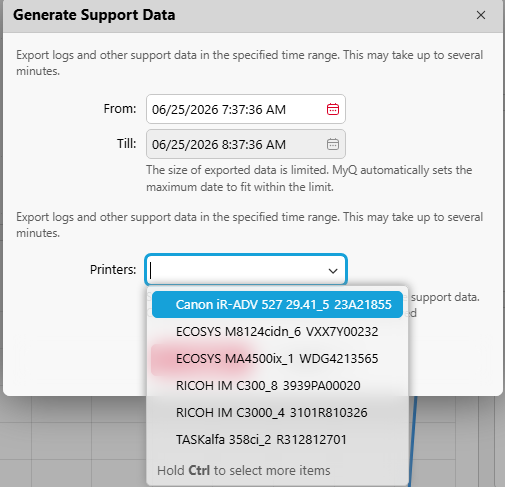The image size is (505, 487).
Task: Click the Generate Support Data title bar
Action: pos(253,16)
